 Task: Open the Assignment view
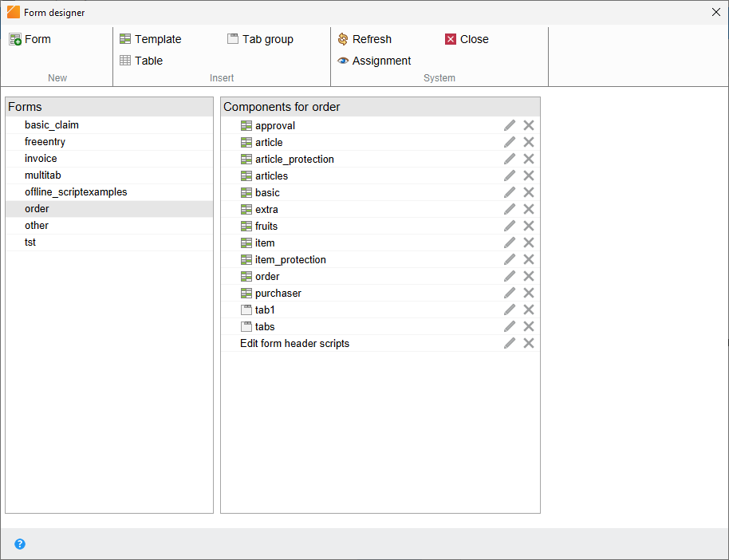coord(374,61)
